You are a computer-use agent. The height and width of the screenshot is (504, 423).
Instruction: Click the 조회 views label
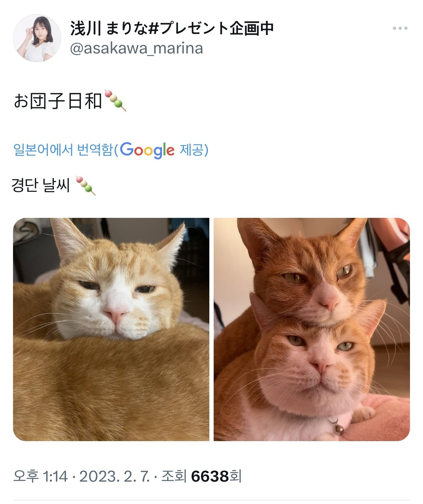[x=174, y=476]
